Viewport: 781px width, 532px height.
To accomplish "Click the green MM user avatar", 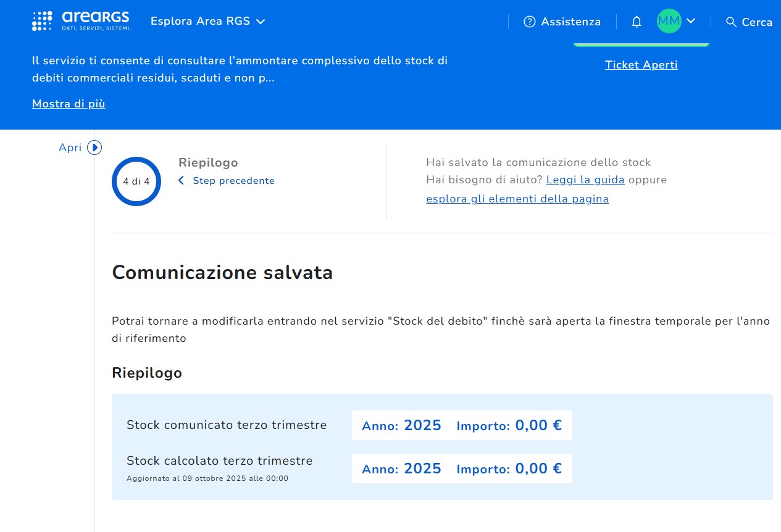I will pos(669,21).
